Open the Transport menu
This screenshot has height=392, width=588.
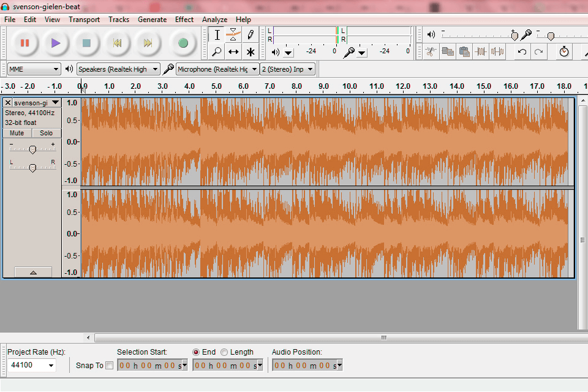pos(84,20)
